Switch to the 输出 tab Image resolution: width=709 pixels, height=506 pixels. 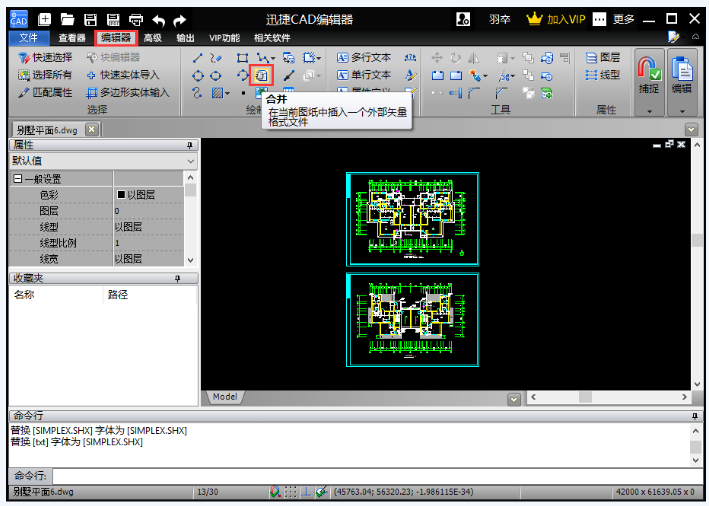(x=185, y=38)
